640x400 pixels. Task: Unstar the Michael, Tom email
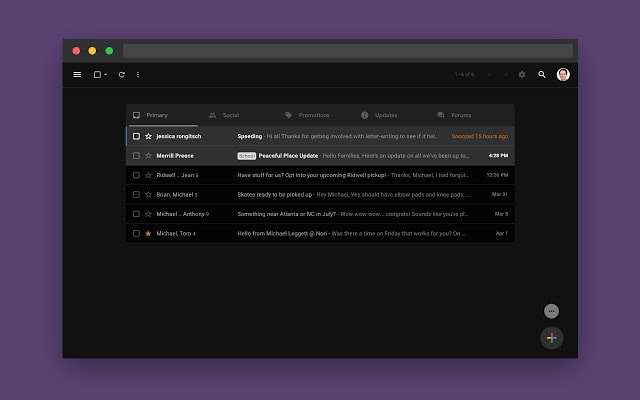point(148,233)
